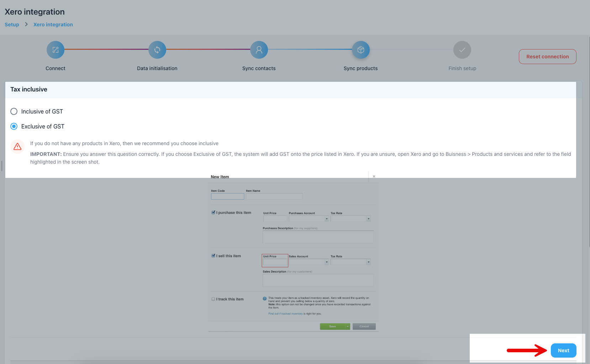Click the Sales Description text area

point(318,280)
